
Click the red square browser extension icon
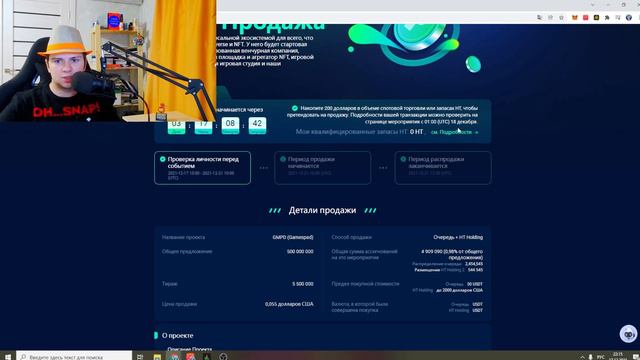[x=586, y=18]
